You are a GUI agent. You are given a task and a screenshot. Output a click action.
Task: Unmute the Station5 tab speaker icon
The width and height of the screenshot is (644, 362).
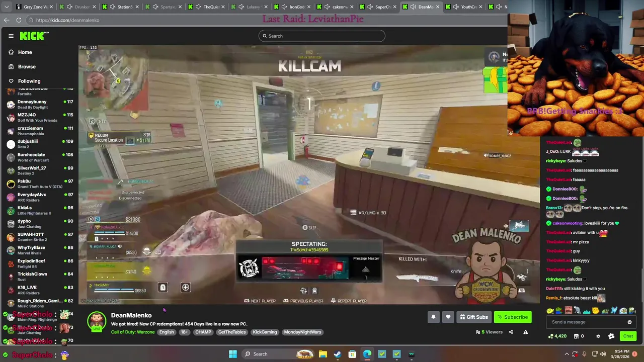112,7
